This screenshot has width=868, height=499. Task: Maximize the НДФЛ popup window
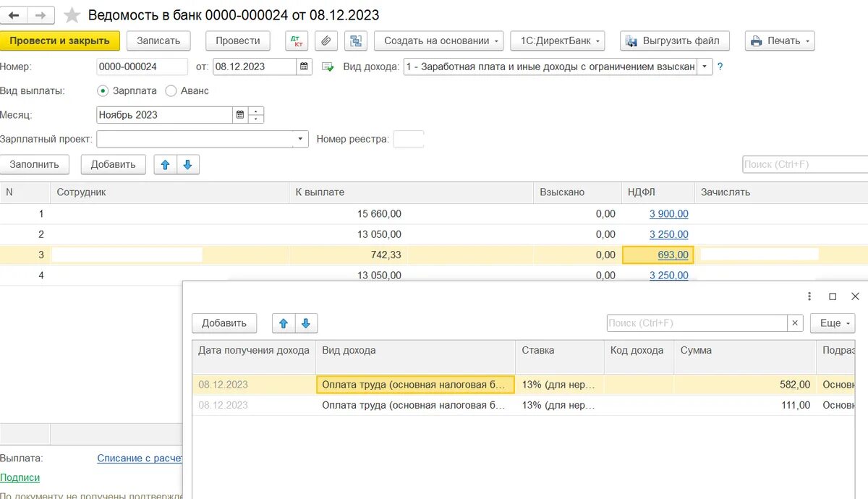(x=833, y=297)
